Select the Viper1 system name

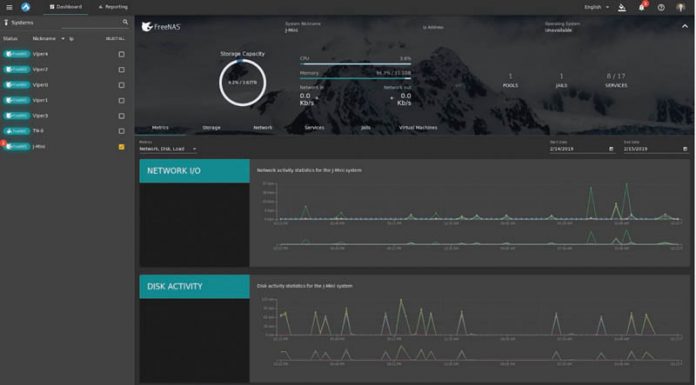click(40, 100)
